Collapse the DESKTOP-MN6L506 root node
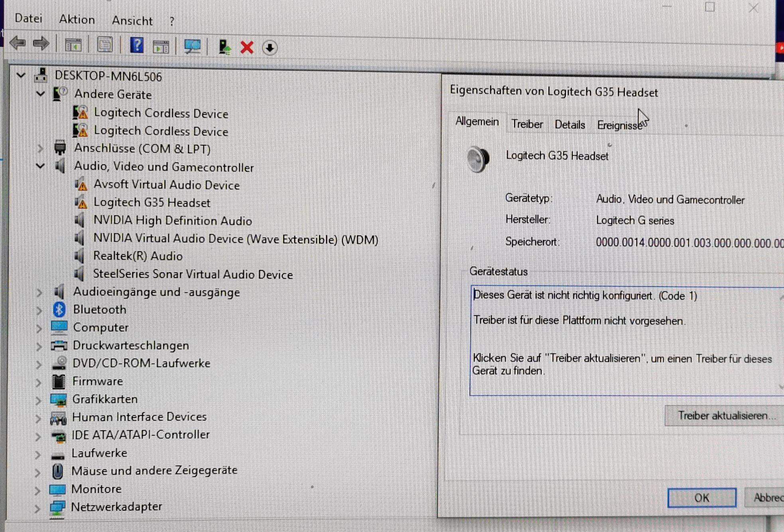Image resolution: width=784 pixels, height=532 pixels. 21,75
